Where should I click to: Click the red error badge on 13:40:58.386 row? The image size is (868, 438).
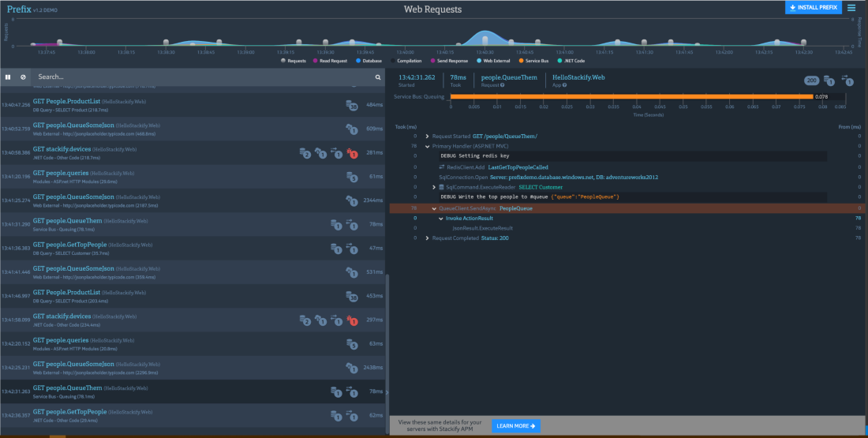click(353, 153)
